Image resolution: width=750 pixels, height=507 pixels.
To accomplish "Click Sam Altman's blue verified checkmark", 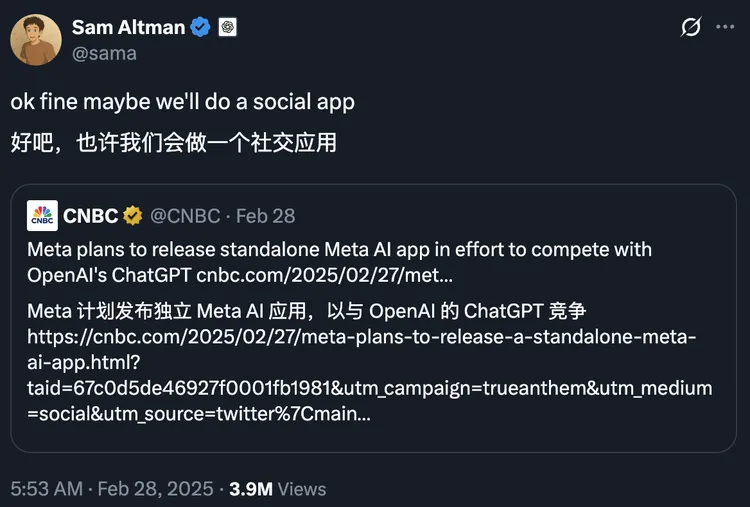I will coord(201,28).
